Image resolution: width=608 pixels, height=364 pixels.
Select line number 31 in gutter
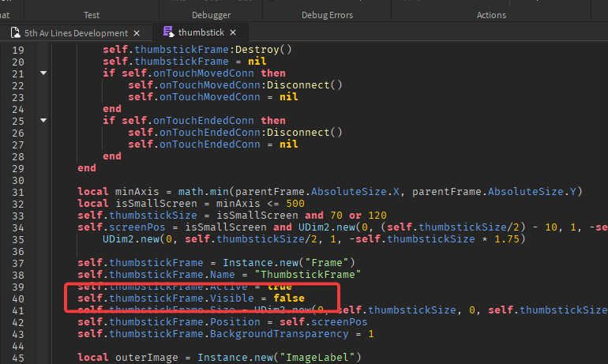pos(18,193)
